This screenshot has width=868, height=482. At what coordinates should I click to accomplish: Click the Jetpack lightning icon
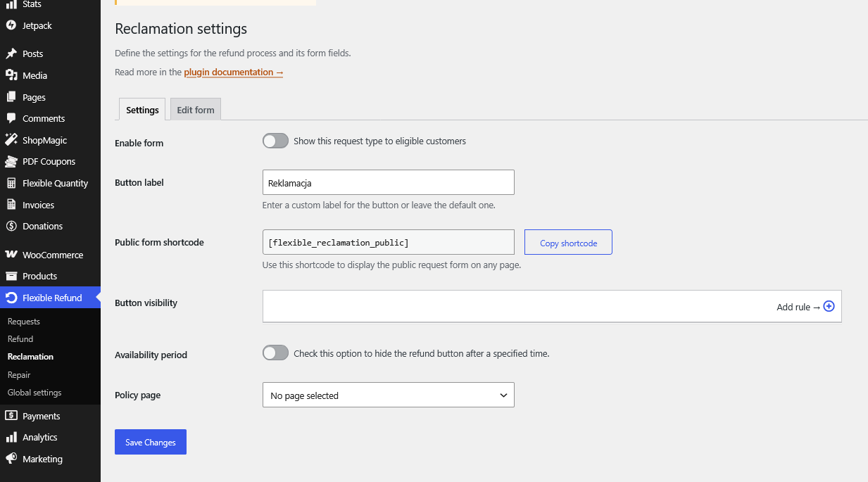pyautogui.click(x=11, y=25)
